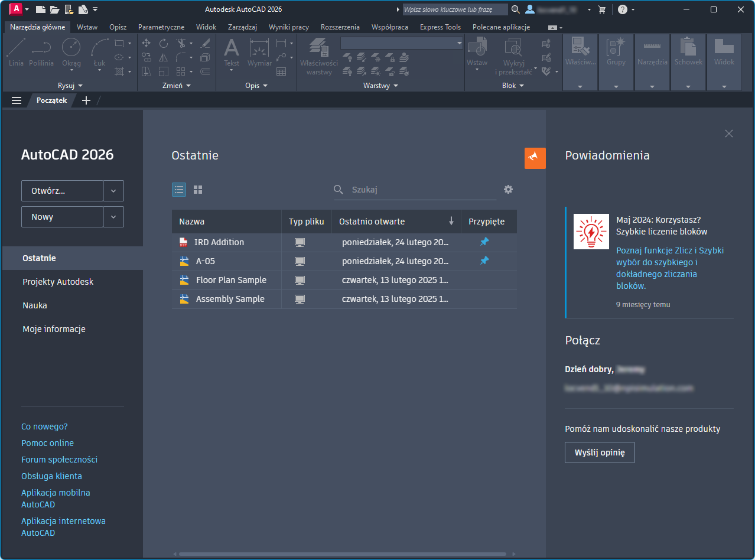
Task: Expand the Grupy panel dropdown
Action: (x=616, y=86)
